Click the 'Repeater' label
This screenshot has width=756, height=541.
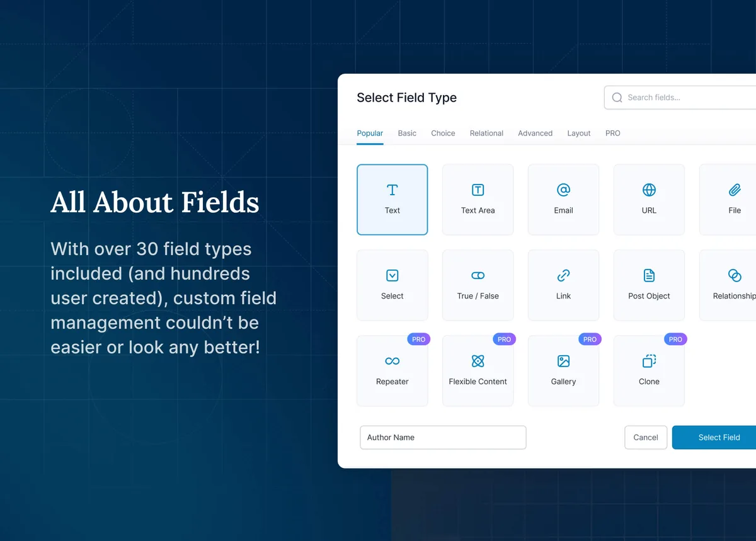pos(392,382)
